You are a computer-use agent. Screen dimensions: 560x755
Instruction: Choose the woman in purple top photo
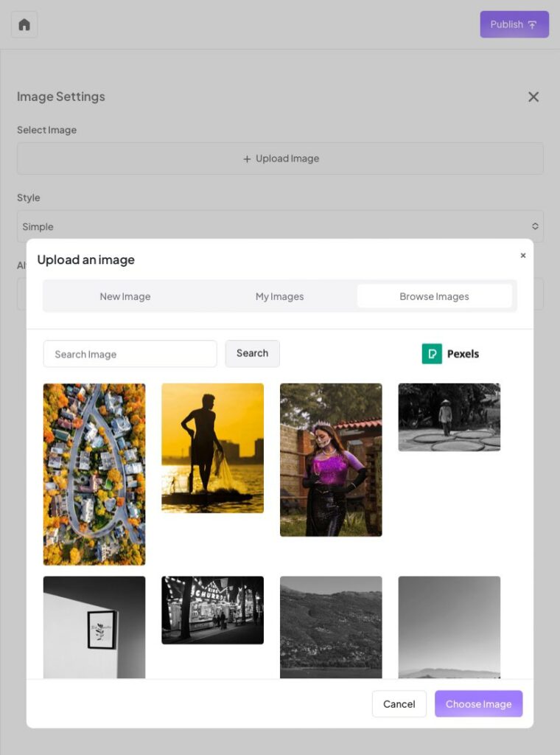pyautogui.click(x=331, y=459)
